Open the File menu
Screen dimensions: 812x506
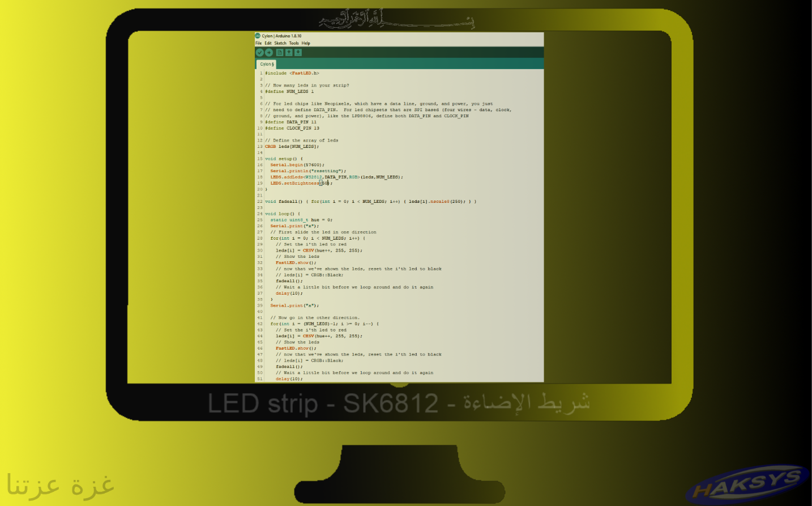pyautogui.click(x=258, y=43)
